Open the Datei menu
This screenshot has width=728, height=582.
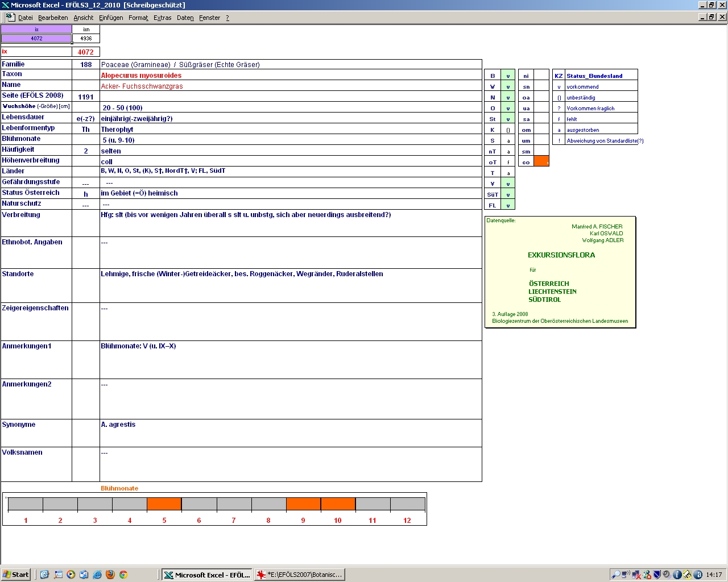[25, 18]
